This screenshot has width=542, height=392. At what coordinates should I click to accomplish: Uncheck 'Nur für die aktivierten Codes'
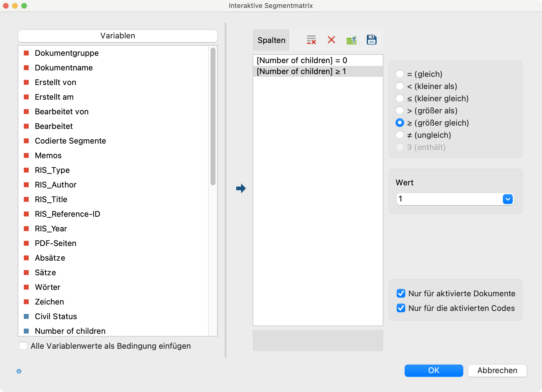[x=400, y=308]
